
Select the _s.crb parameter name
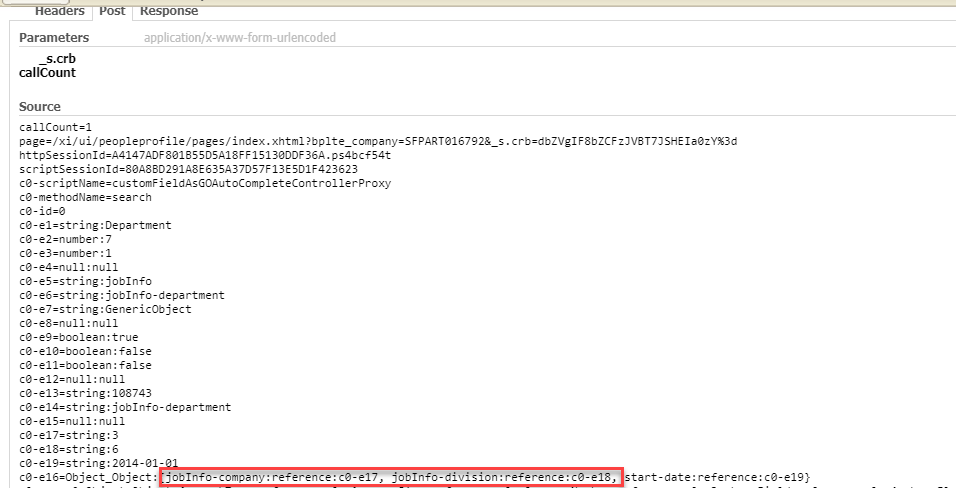[x=57, y=59]
